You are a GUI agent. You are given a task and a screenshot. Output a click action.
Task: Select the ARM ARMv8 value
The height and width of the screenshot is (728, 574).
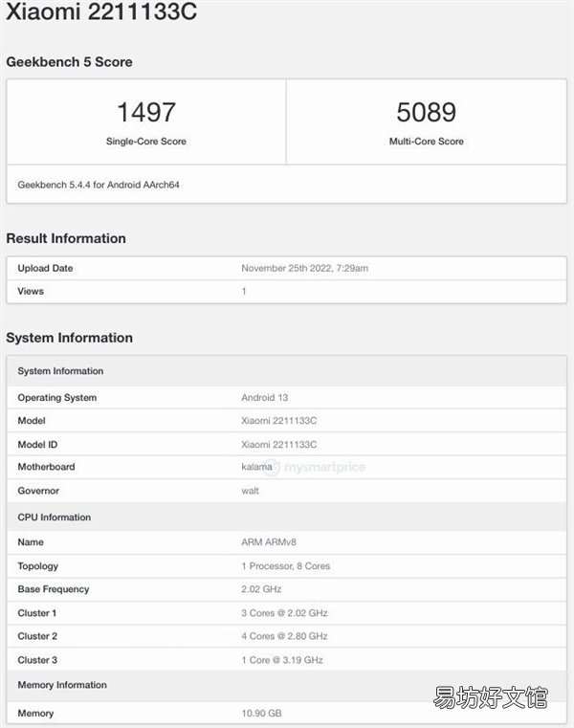pyautogui.click(x=269, y=541)
